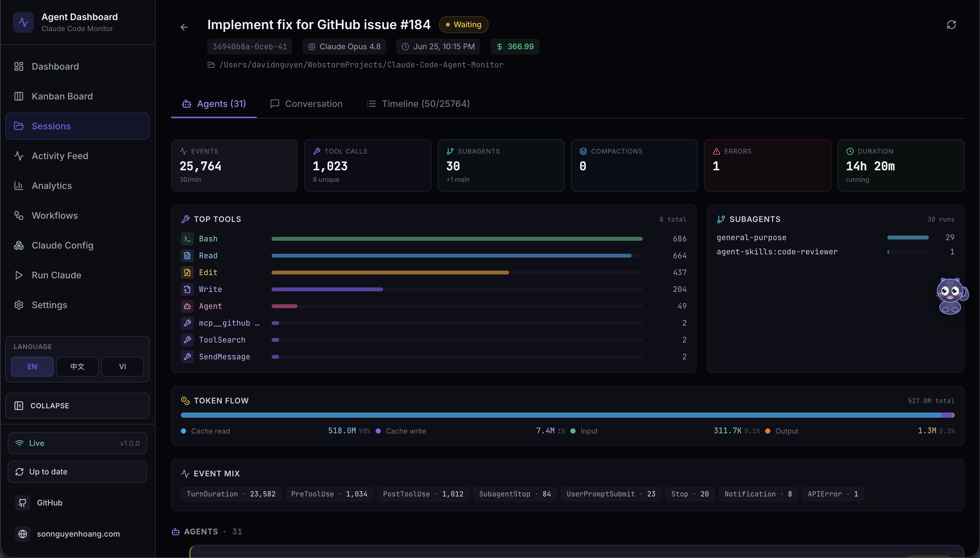Viewport: 980px width, 558px height.
Task: Switch to the Conversation tab
Action: [306, 103]
